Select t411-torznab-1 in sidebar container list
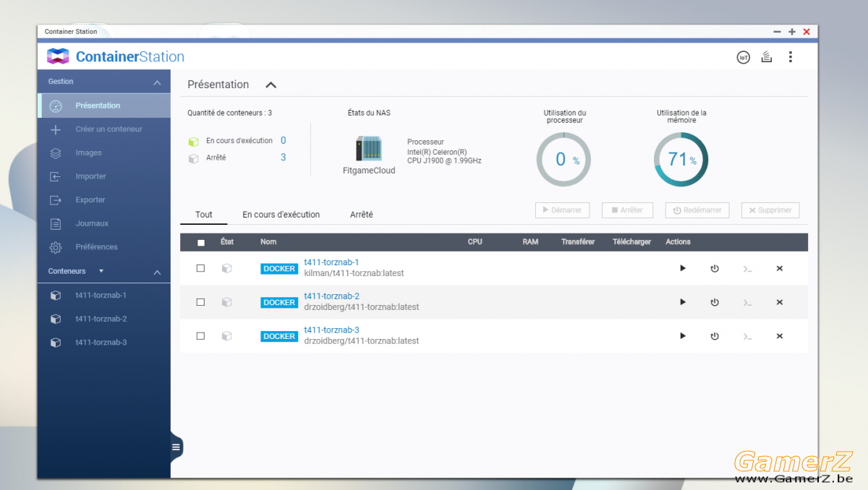This screenshot has width=868, height=490. 104,295
